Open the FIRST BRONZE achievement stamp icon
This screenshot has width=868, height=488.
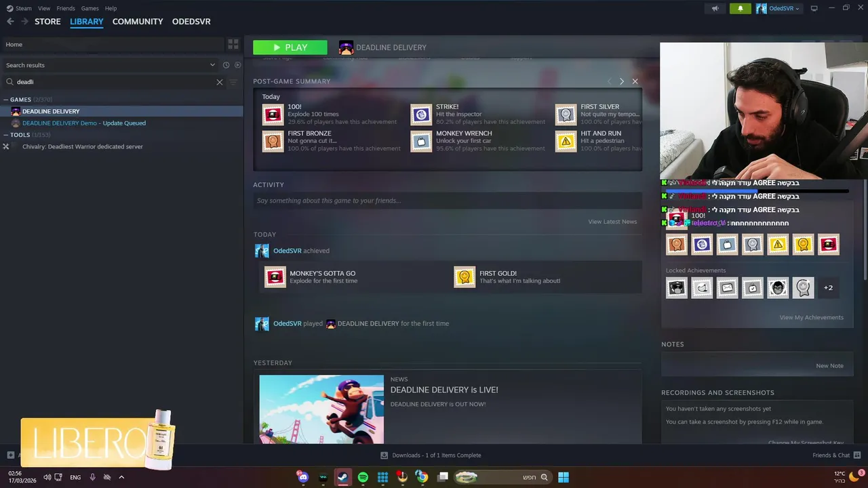[273, 141]
